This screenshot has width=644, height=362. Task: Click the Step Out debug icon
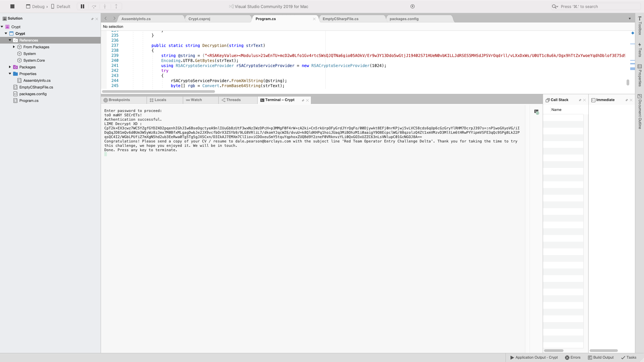point(116,6)
